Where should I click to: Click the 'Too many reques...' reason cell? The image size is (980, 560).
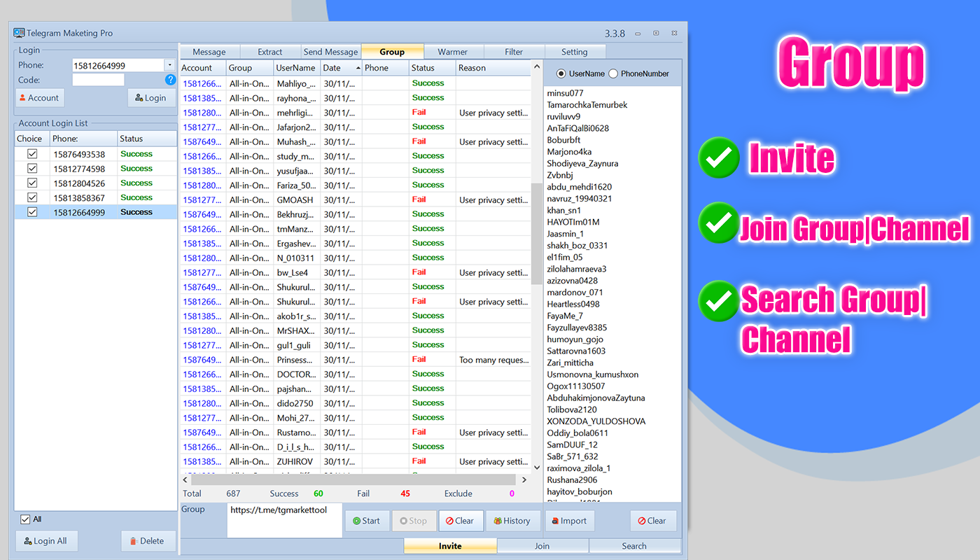point(493,360)
